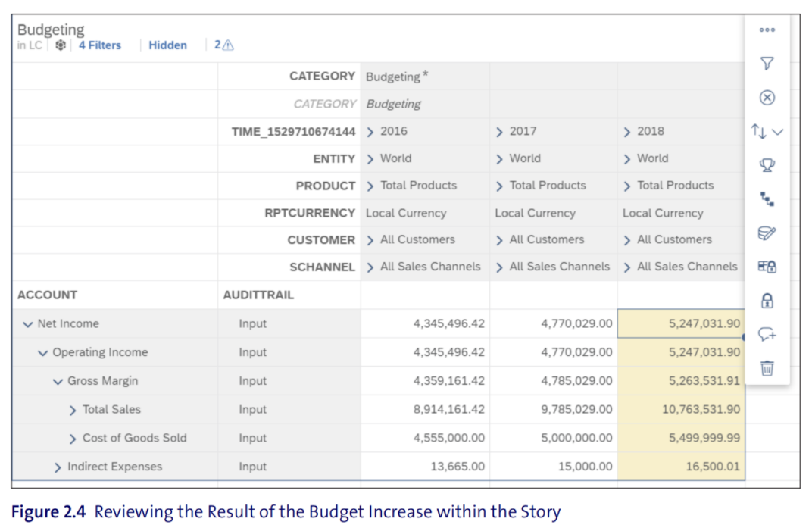Open the more actions ellipsis menu
This screenshot has height=531, width=812.
tap(767, 30)
